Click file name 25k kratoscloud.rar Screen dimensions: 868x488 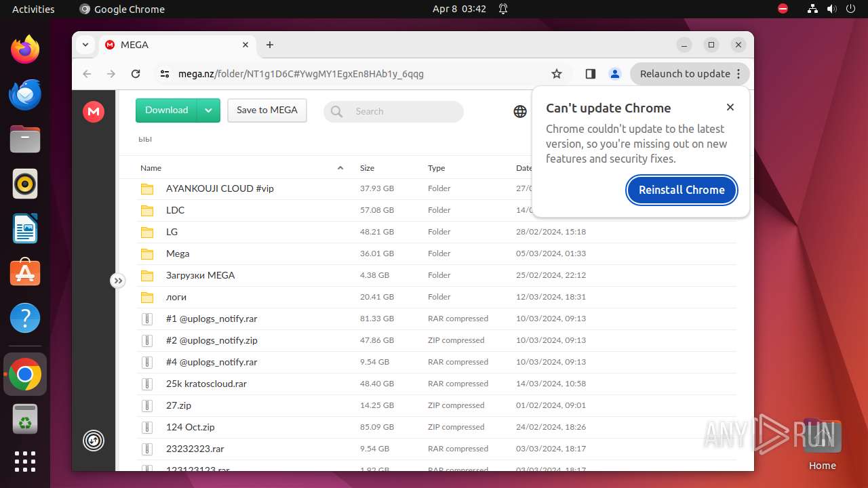[206, 384]
